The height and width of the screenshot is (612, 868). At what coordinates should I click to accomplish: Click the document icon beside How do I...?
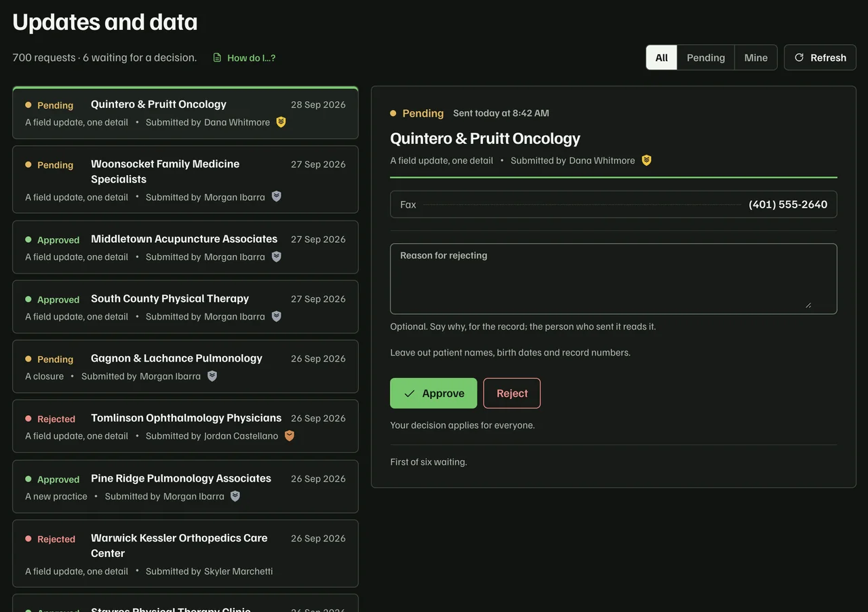point(217,58)
